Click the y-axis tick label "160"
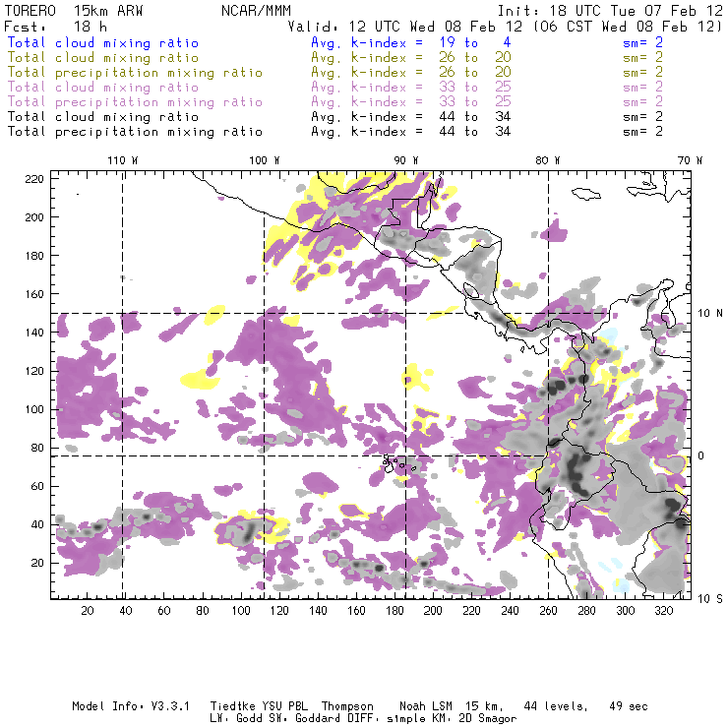Image resolution: width=728 pixels, height=728 pixels. coord(34,294)
